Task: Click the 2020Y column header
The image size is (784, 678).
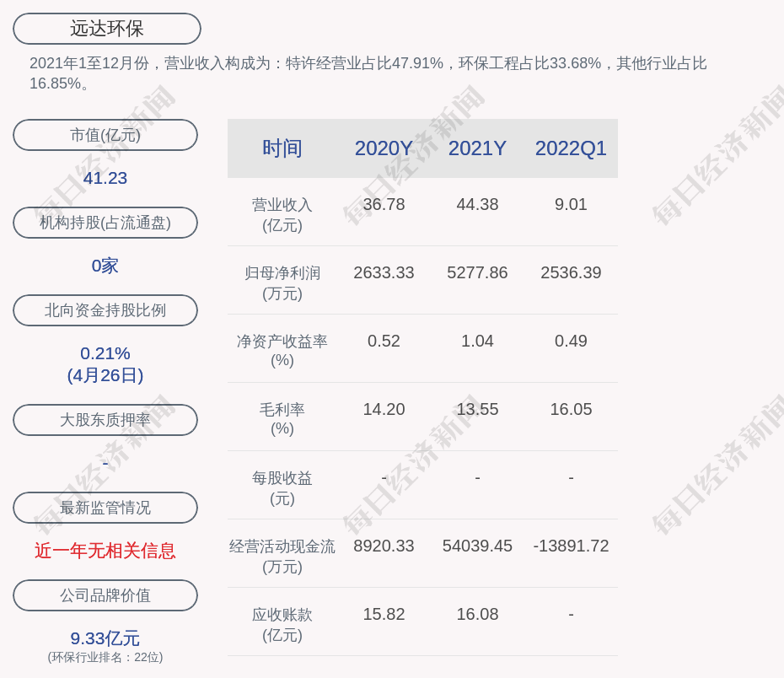Action: (384, 148)
